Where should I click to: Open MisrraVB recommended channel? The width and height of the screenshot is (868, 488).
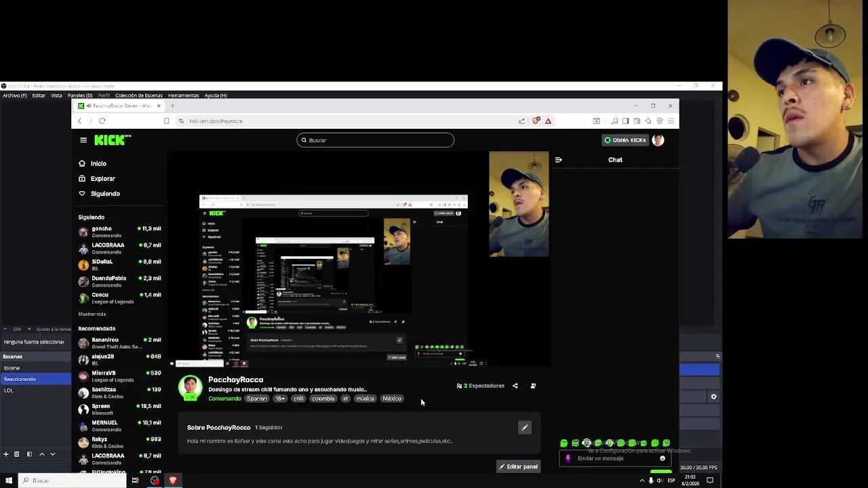tap(119, 376)
